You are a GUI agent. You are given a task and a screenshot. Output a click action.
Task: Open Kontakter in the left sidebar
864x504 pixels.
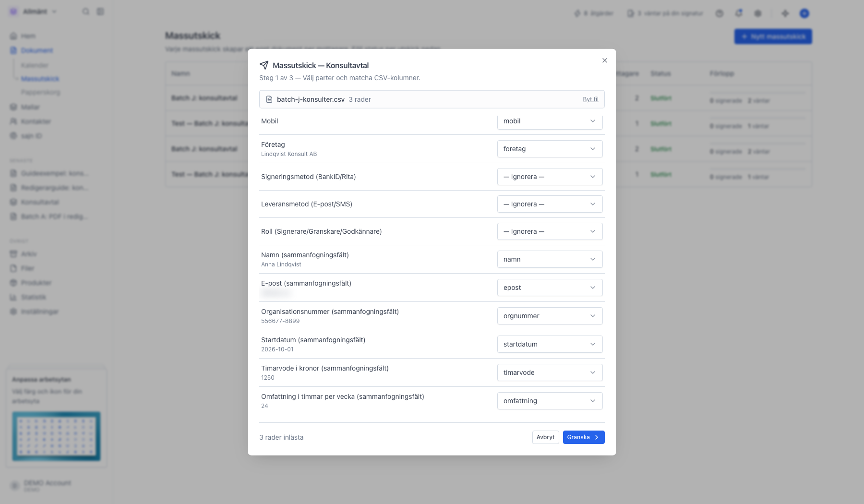36,121
